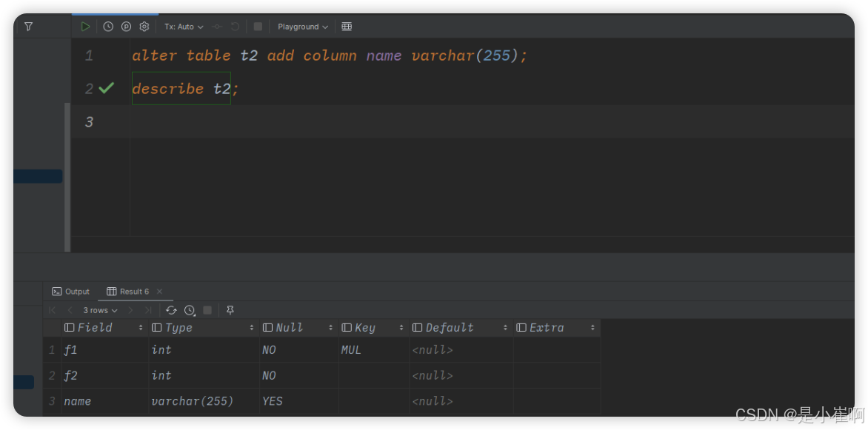Click the filter funnel icon
This screenshot has width=868, height=430.
pyautogui.click(x=29, y=27)
